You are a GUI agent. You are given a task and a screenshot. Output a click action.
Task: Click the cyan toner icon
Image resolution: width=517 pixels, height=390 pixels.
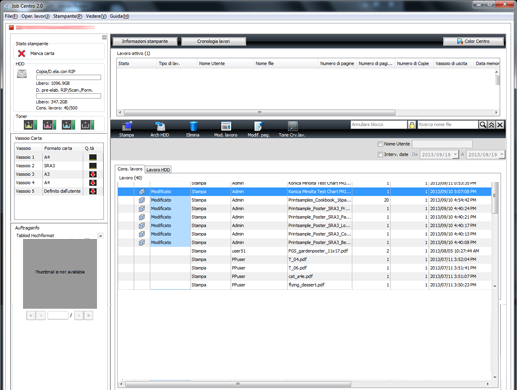pyautogui.click(x=68, y=125)
